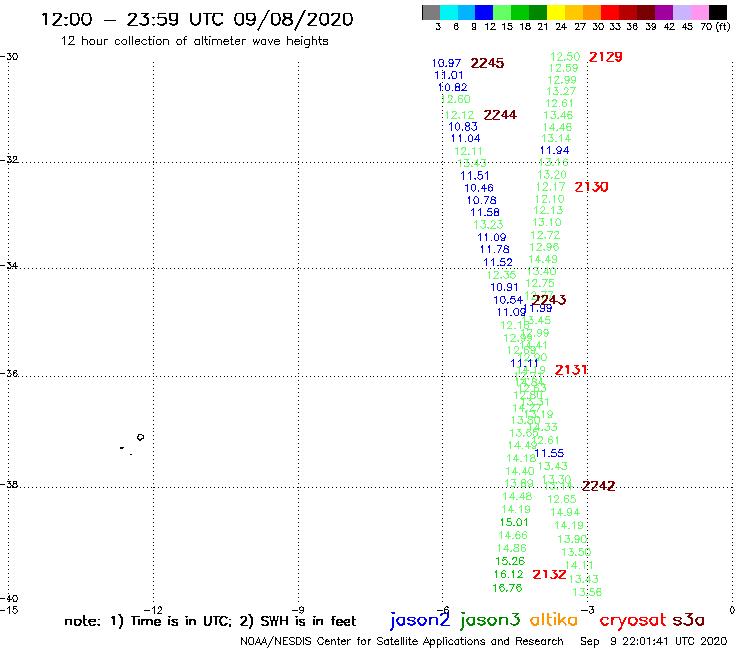Click the 2243 pass time label
Image resolution: width=740 pixels, height=650 pixels.
click(549, 300)
